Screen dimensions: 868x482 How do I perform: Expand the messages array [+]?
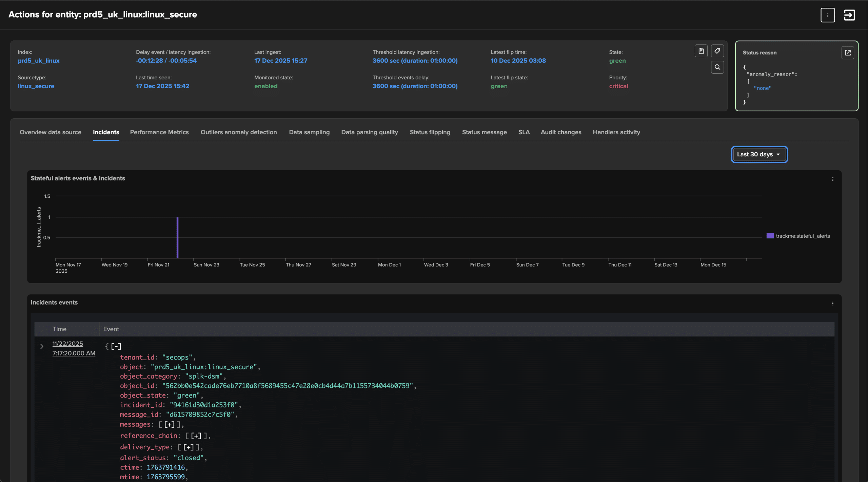coord(169,425)
